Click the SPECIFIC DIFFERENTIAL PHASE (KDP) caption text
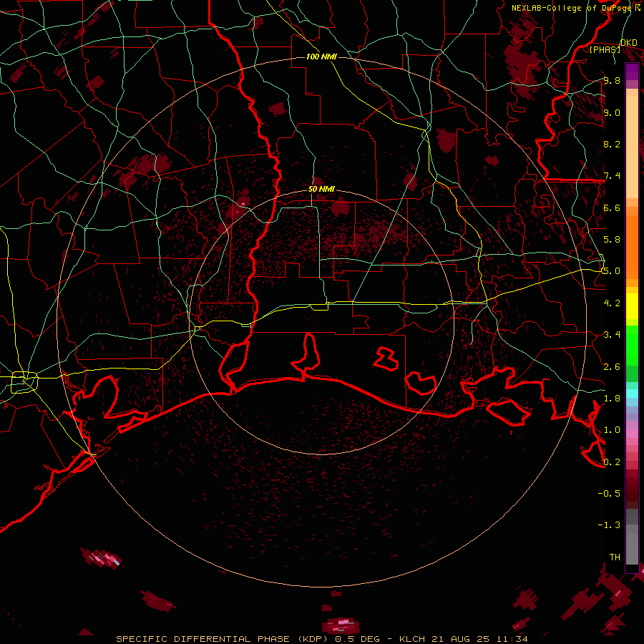Viewport: 644px width, 644px height. pos(224,639)
